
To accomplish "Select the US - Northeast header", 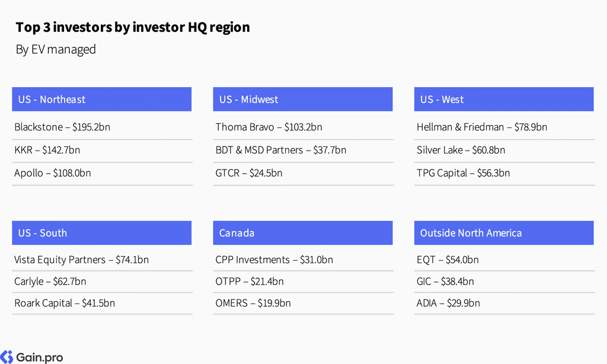I will (x=102, y=99).
